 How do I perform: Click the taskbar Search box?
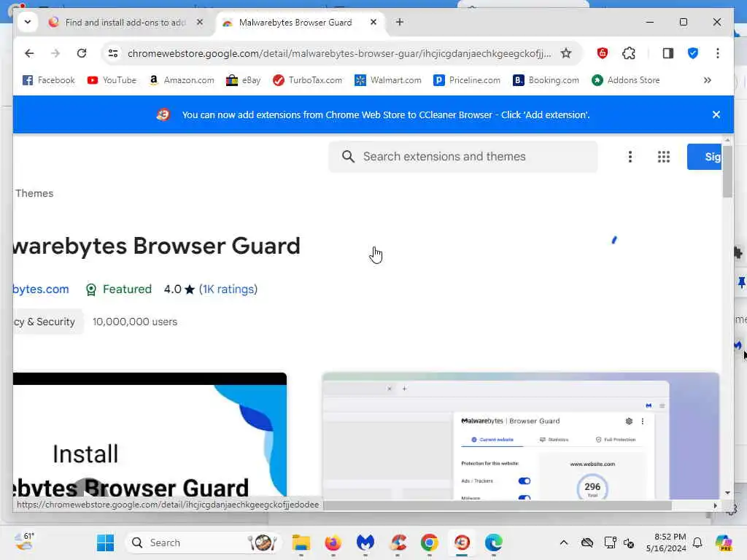pos(204,542)
